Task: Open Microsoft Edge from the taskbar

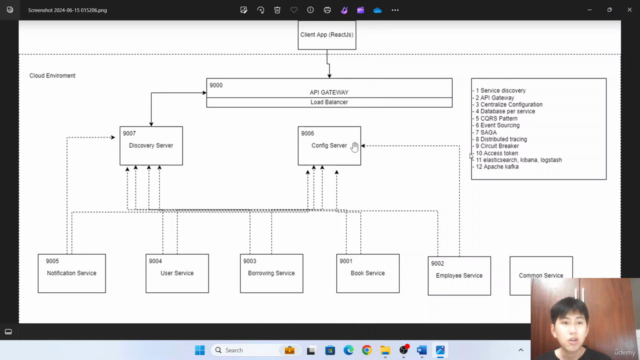Action: pyautogui.click(x=349, y=350)
